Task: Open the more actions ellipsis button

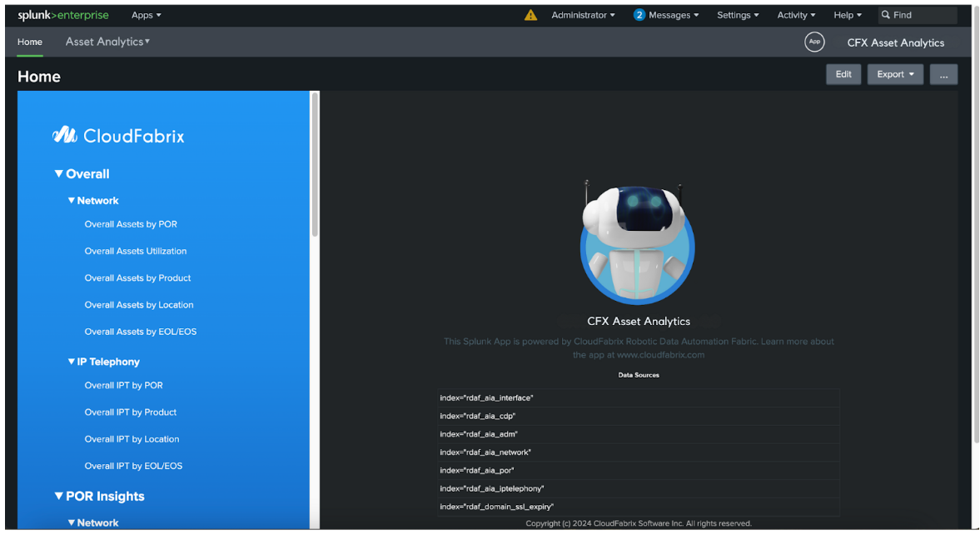Action: (943, 74)
